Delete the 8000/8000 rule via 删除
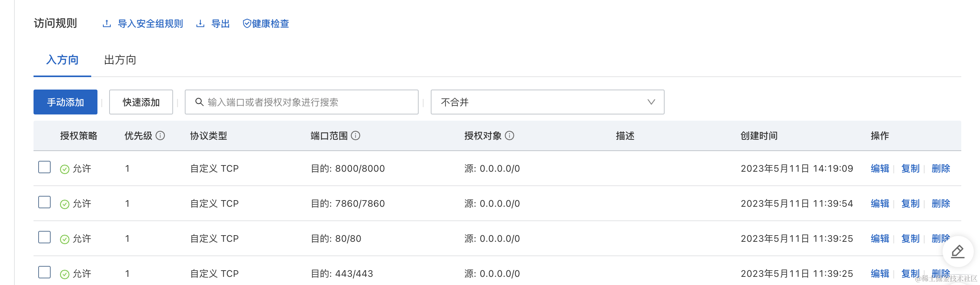The width and height of the screenshot is (980, 285). pyautogui.click(x=941, y=169)
